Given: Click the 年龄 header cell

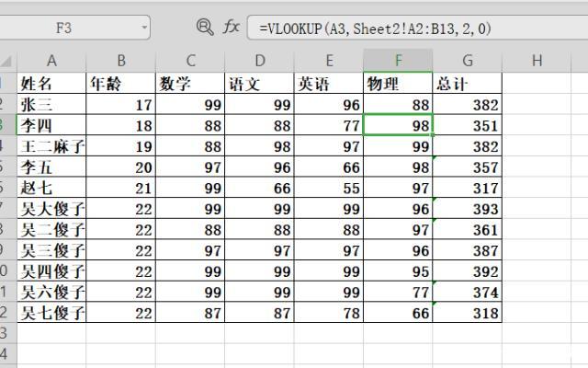Looking at the screenshot, I should click(120, 83).
